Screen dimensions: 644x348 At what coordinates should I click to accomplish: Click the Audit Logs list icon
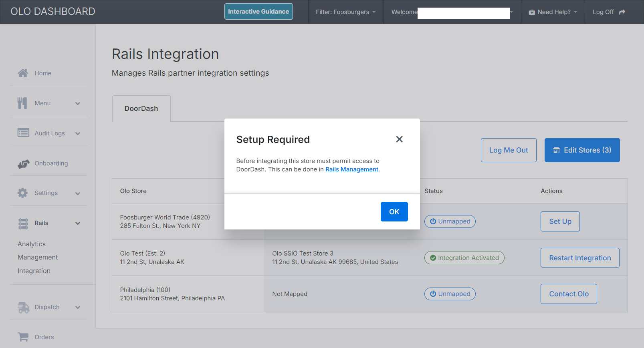click(x=23, y=133)
